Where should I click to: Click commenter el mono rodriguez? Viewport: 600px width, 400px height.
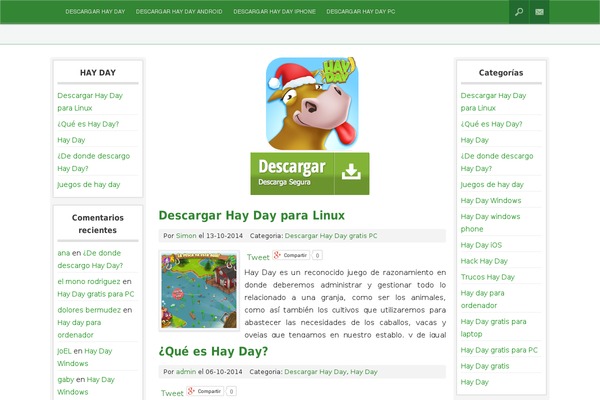point(89,281)
